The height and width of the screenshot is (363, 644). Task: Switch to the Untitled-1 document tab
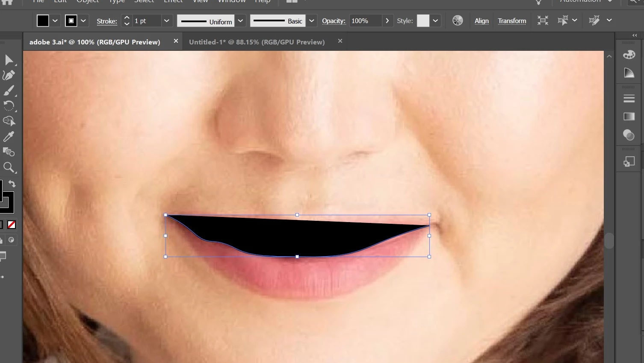point(257,42)
